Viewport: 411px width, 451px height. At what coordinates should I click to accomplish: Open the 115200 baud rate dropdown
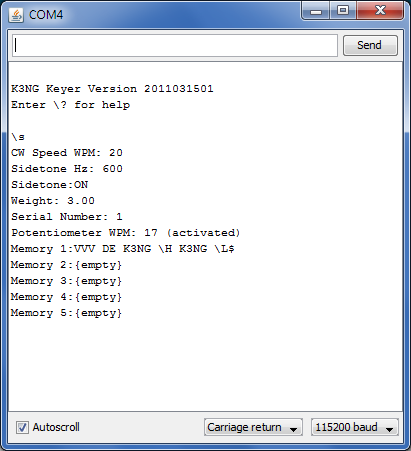pyautogui.click(x=354, y=427)
